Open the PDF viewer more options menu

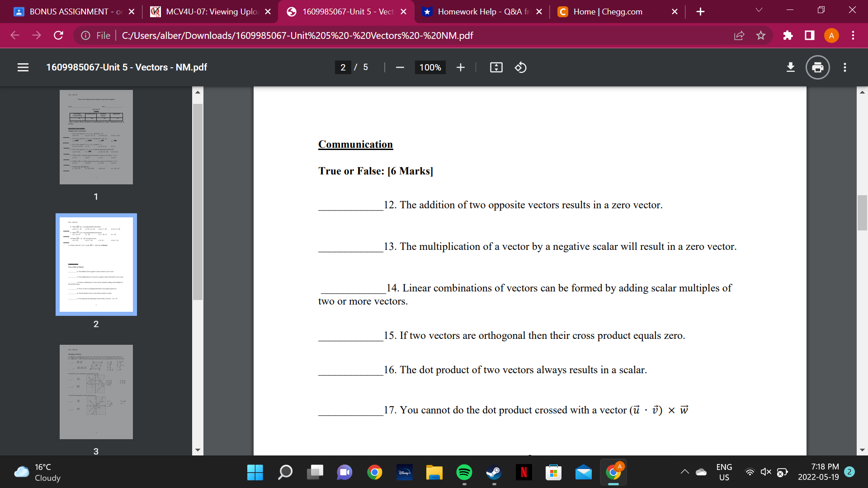(x=845, y=67)
